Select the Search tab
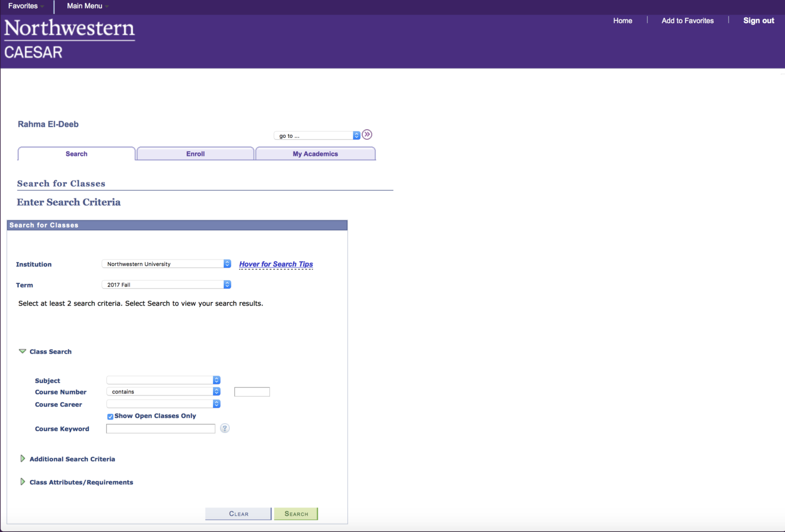 pyautogui.click(x=76, y=154)
